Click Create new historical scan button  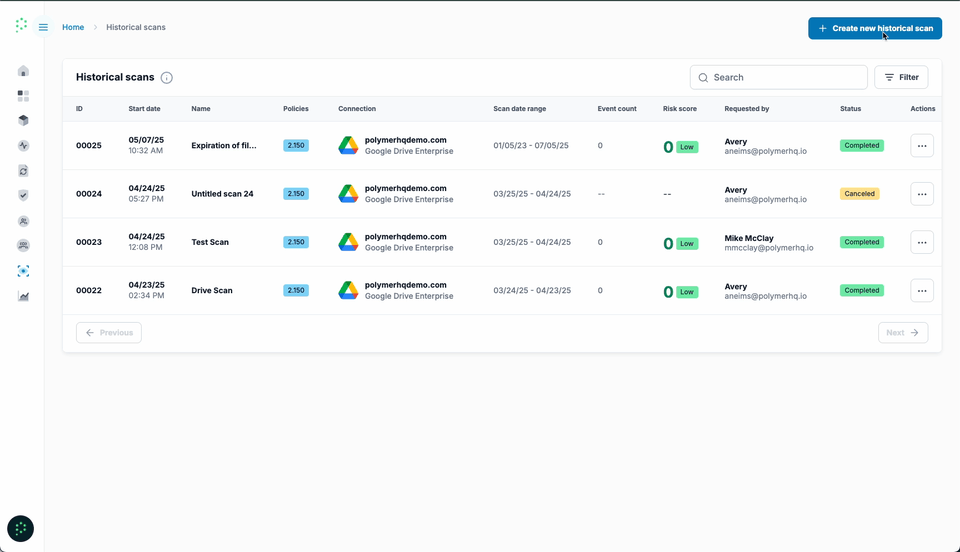[x=875, y=28]
